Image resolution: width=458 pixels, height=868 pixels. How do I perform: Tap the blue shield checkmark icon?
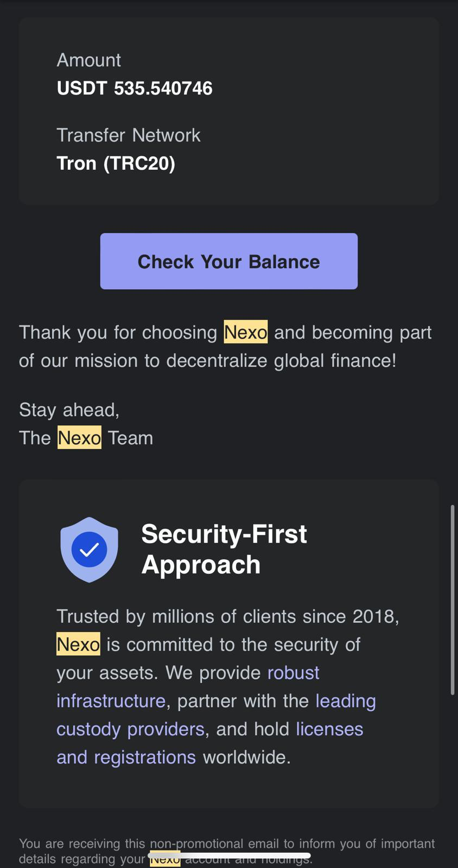pyautogui.click(x=89, y=550)
